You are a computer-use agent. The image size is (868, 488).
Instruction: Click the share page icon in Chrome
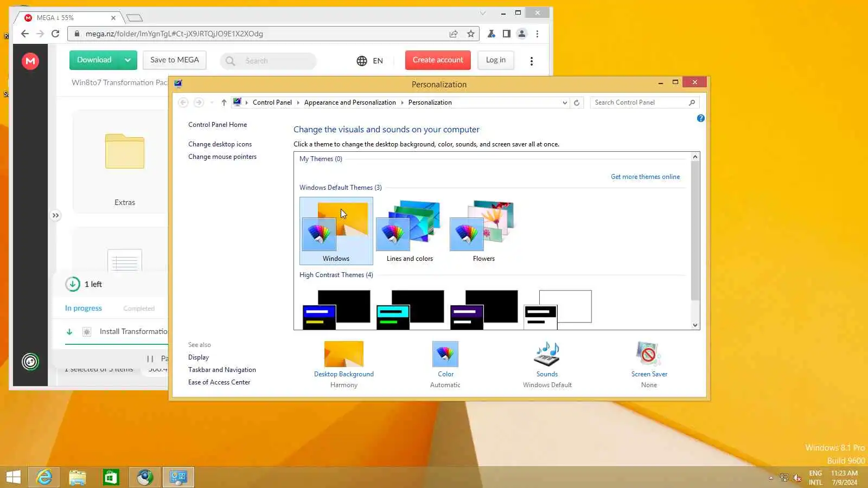(x=454, y=34)
